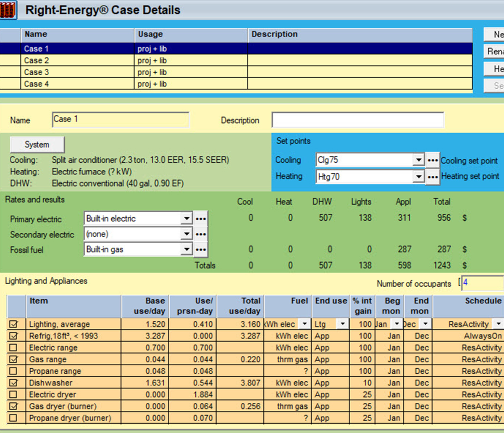Open the Primary electric rate browse (...) icon
504x433 pixels.
point(201,218)
